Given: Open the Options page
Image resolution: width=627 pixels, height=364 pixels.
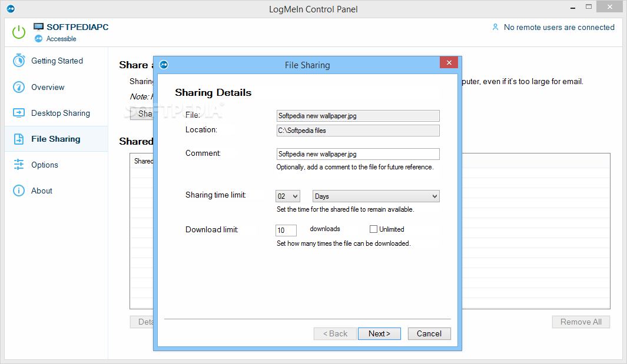Looking at the screenshot, I should (x=57, y=165).
